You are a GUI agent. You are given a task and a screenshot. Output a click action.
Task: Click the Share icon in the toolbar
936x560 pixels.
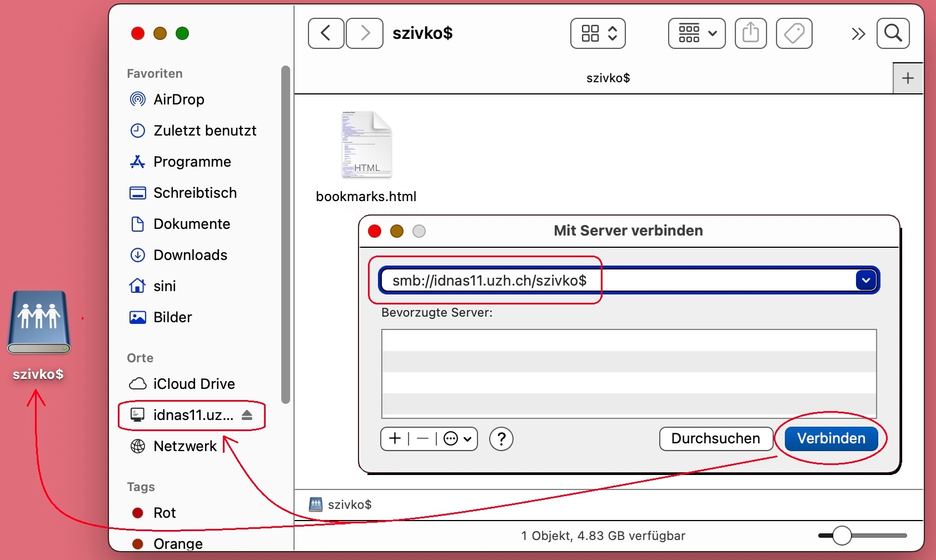(x=751, y=33)
